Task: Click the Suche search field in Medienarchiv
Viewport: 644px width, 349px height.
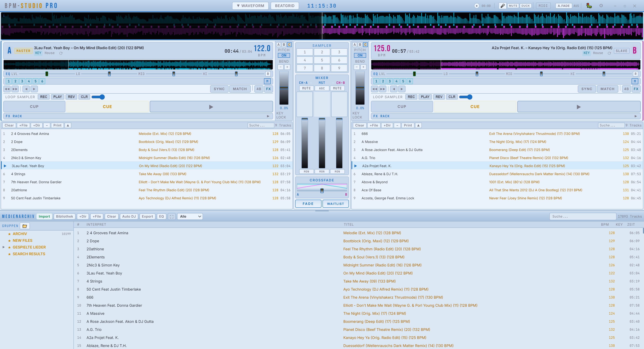Action: [583, 216]
